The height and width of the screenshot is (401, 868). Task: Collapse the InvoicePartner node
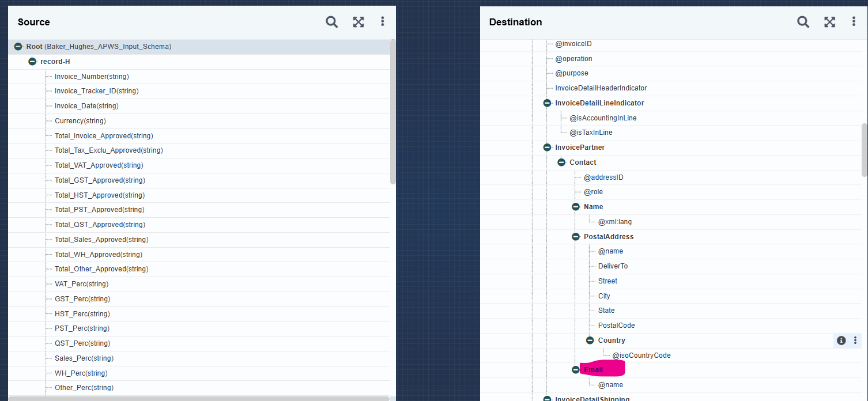click(547, 147)
